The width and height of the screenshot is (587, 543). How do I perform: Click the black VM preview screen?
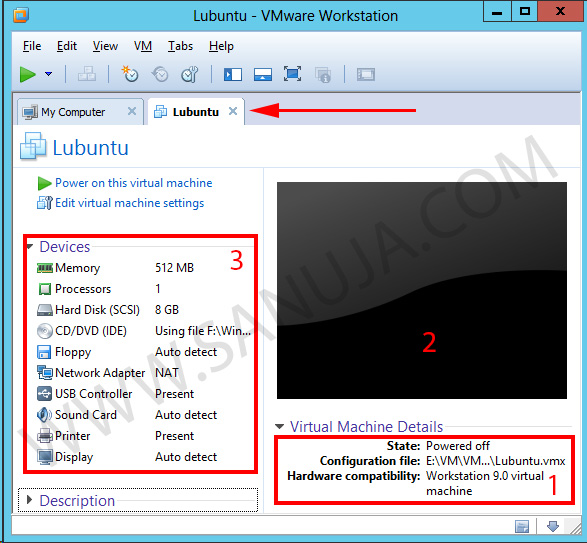pos(422,291)
